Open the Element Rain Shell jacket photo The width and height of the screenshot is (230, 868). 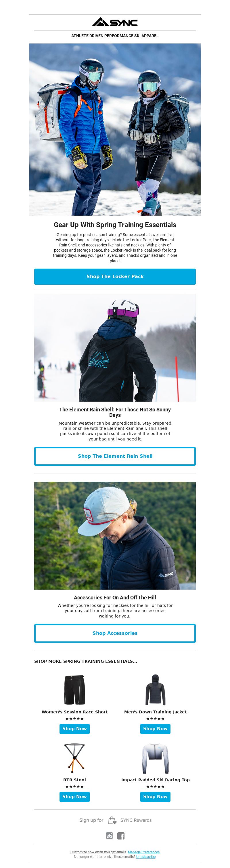tap(115, 347)
